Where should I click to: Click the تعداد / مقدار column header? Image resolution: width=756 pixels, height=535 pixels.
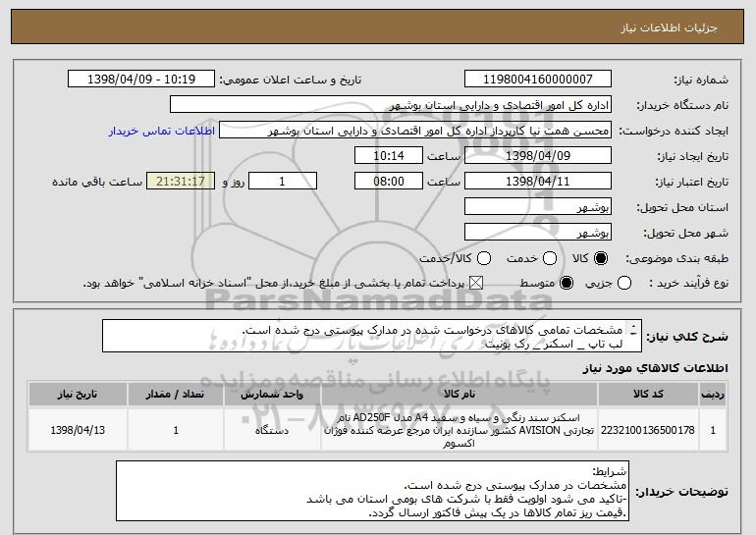point(176,395)
